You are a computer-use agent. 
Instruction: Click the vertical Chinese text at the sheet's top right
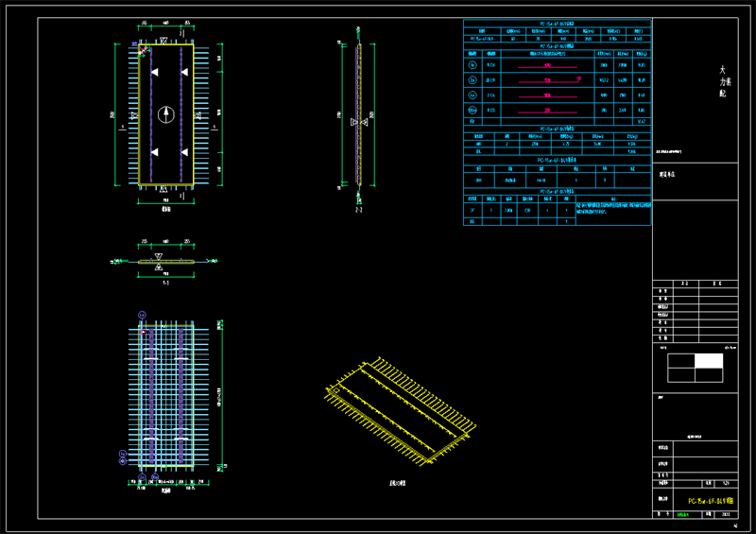[x=725, y=81]
